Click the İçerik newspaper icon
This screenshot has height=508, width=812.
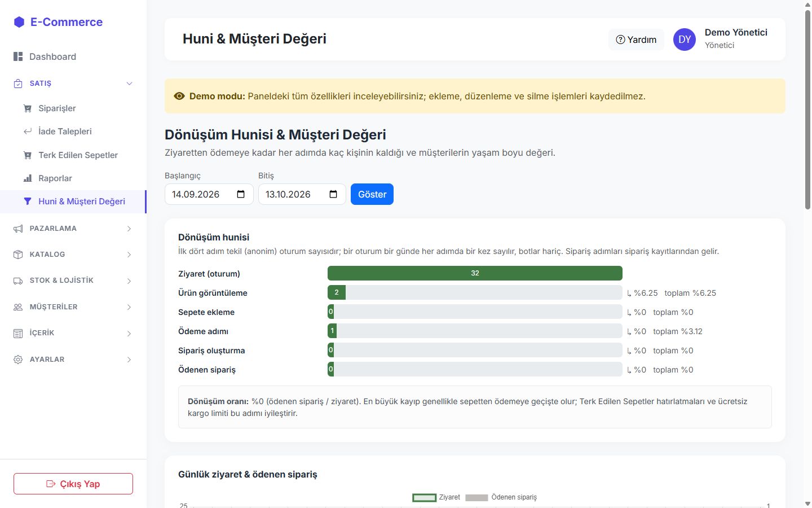[18, 333]
